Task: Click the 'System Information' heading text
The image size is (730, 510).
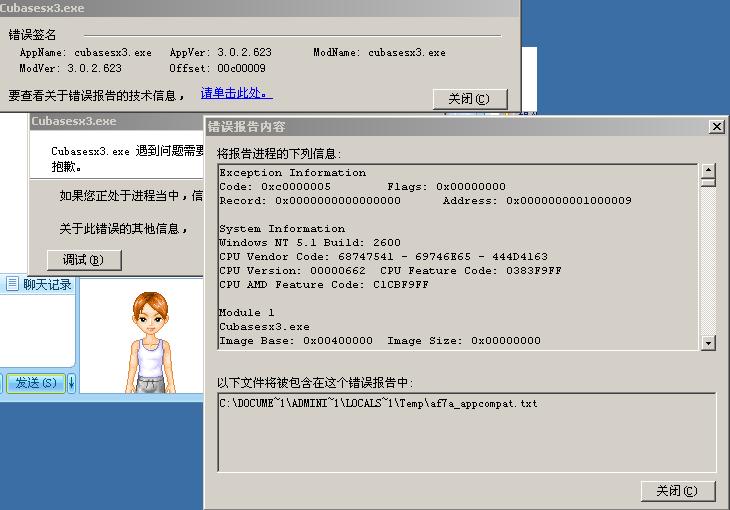Action: (282, 229)
